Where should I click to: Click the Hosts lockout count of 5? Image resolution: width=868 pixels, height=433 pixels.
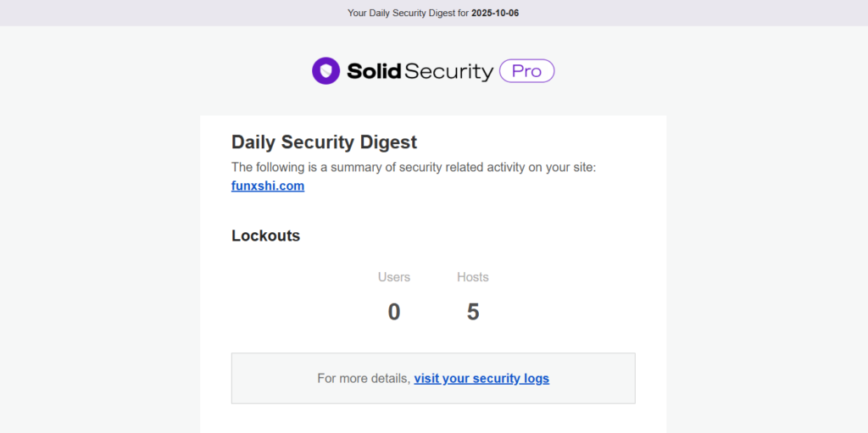(x=473, y=312)
